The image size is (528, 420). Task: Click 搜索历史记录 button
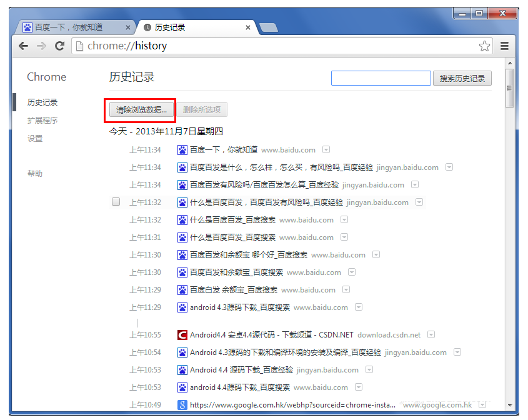pos(462,78)
